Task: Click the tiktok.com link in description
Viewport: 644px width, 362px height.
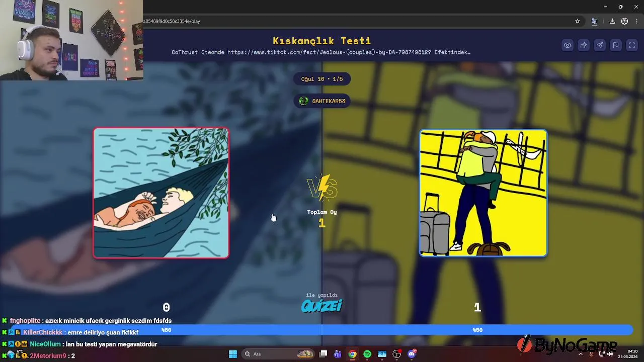Action: 329,52
